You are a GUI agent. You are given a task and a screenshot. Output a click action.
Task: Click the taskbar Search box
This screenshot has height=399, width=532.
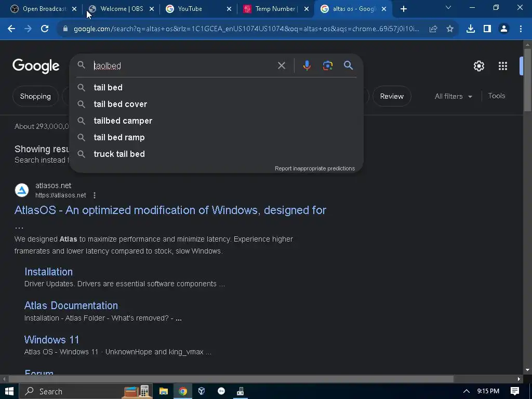pyautogui.click(x=86, y=391)
